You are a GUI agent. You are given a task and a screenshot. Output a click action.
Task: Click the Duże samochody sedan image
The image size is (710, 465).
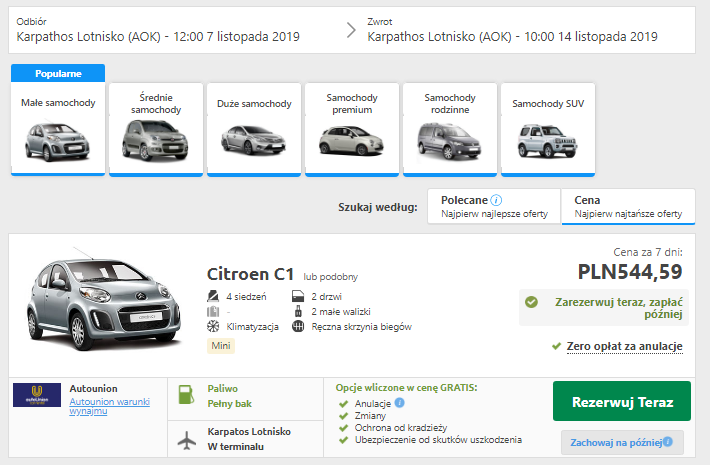[253, 140]
